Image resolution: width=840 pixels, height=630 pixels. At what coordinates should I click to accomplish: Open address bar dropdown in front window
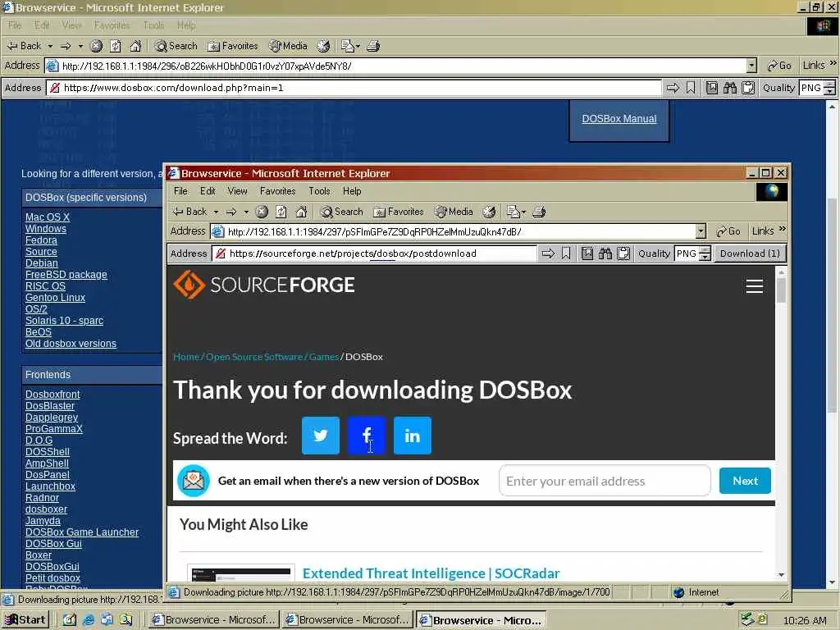pyautogui.click(x=701, y=231)
